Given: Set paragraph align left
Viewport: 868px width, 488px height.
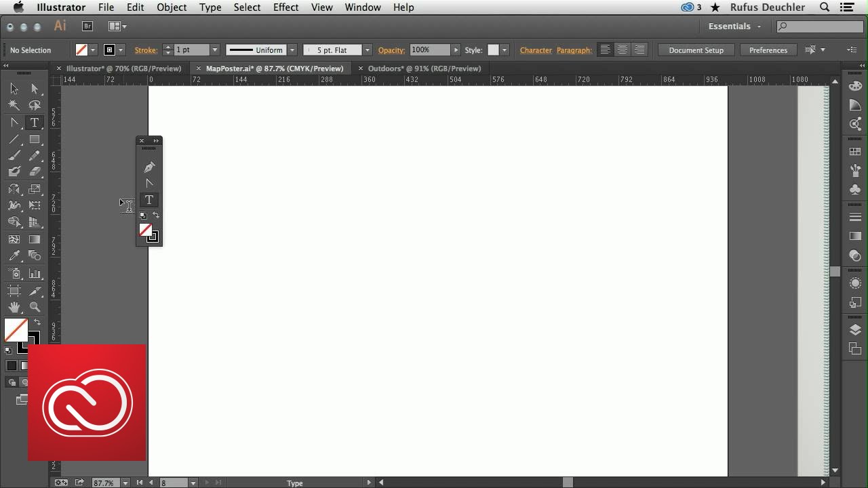Looking at the screenshot, I should pos(606,49).
